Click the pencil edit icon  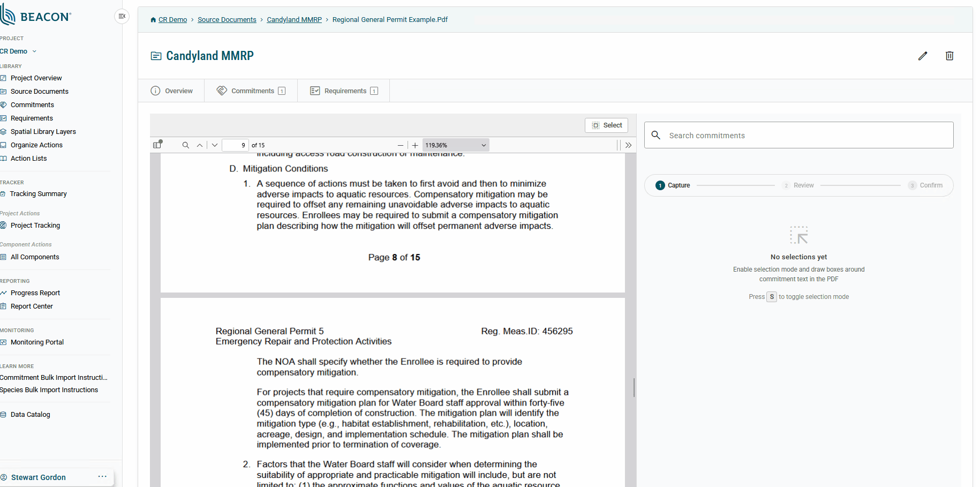point(922,56)
